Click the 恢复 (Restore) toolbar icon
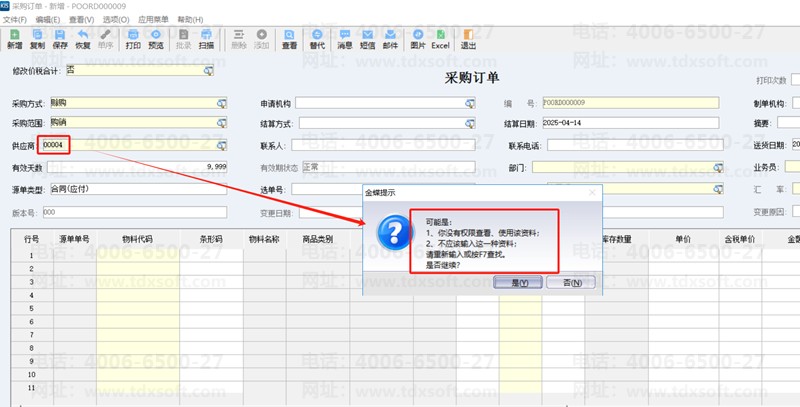The height and width of the screenshot is (407, 800). (83, 39)
